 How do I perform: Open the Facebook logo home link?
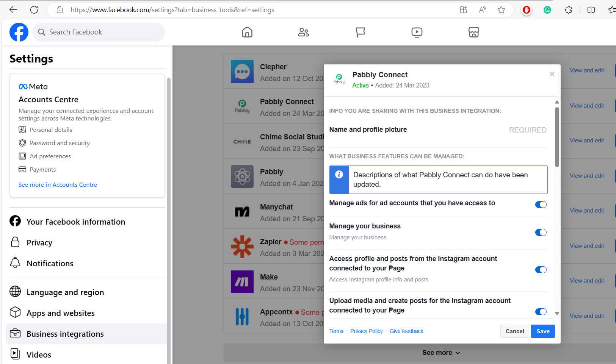(x=19, y=32)
